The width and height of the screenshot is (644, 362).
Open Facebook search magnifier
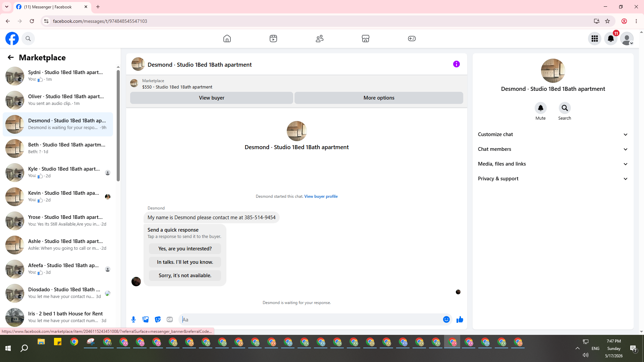[28, 39]
